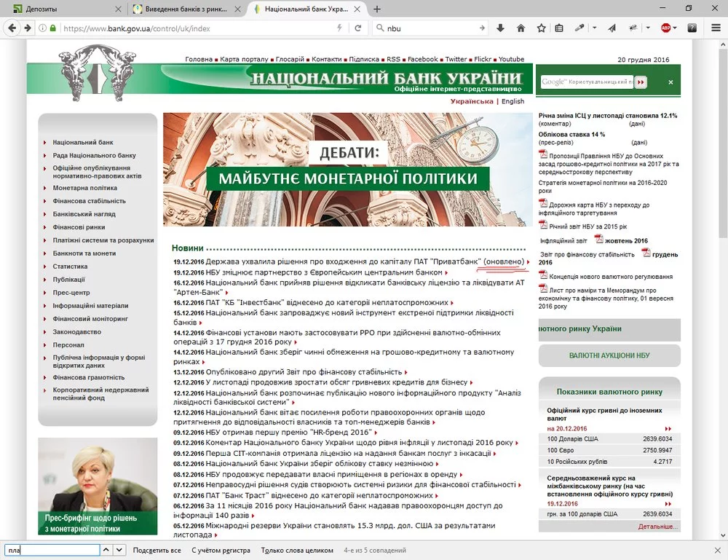Focus the find bar text field
The width and height of the screenshot is (728, 560).
52,551
